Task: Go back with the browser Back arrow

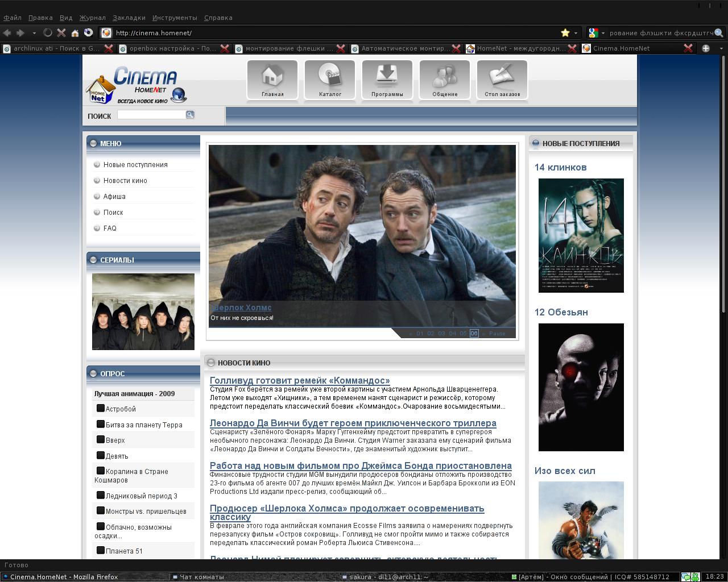Action: [x=8, y=33]
